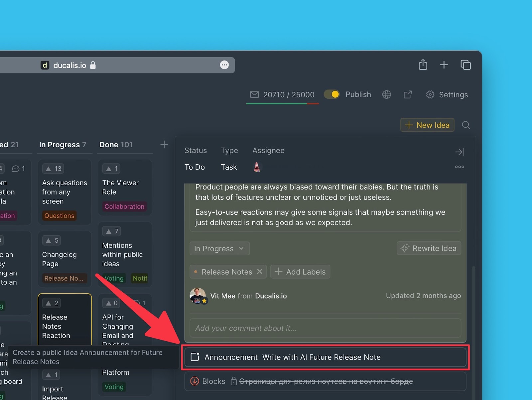The height and width of the screenshot is (400, 532).
Task: Open a new browser tab with plus icon
Action: tap(444, 65)
